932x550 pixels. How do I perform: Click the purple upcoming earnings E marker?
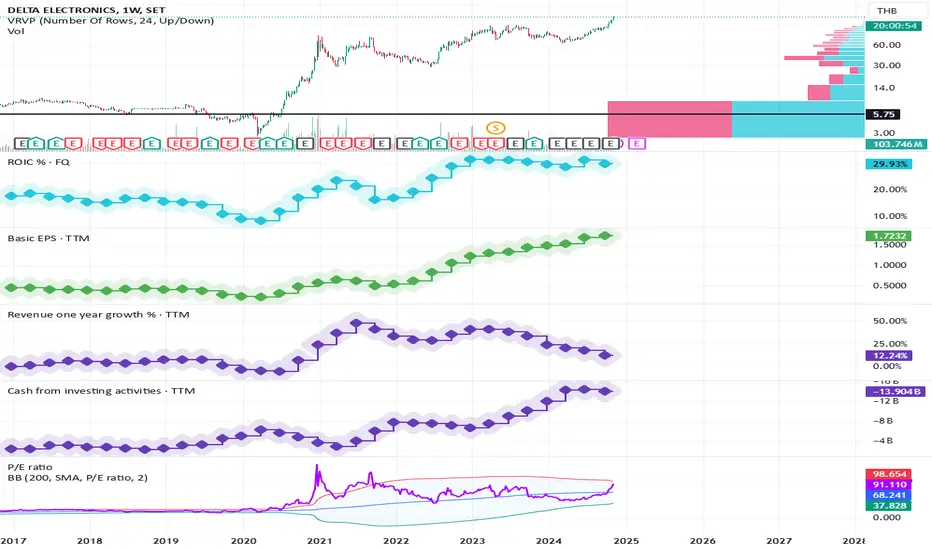pos(637,143)
